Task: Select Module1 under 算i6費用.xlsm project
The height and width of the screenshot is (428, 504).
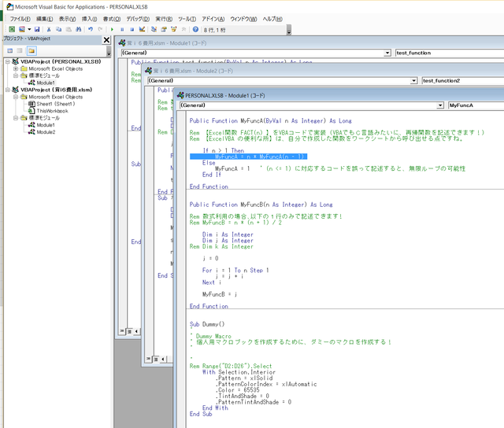Action: [46, 125]
